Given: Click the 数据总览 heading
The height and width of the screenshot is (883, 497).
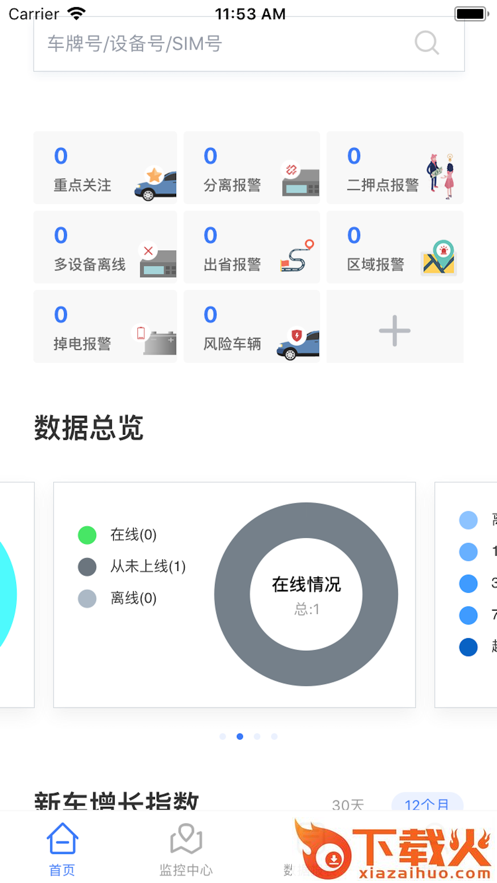Looking at the screenshot, I should pyautogui.click(x=89, y=428).
